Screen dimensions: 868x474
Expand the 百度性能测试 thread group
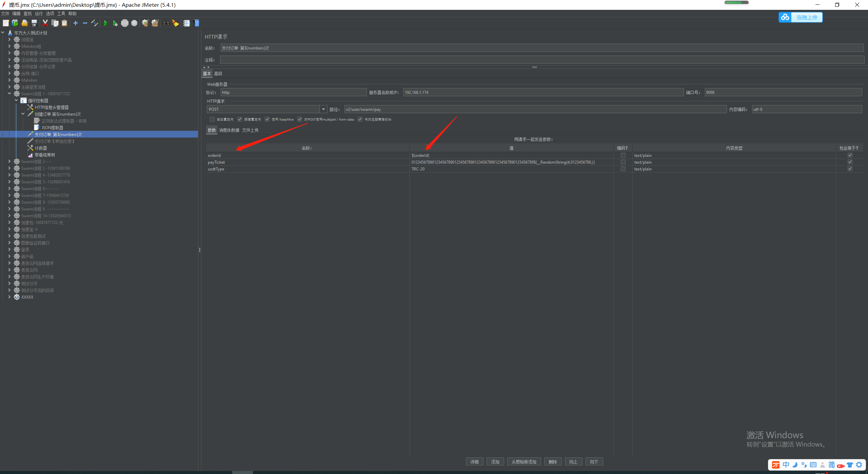pos(9,236)
